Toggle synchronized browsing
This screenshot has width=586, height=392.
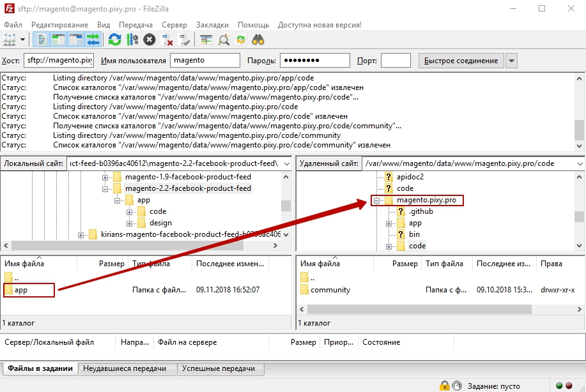(241, 40)
